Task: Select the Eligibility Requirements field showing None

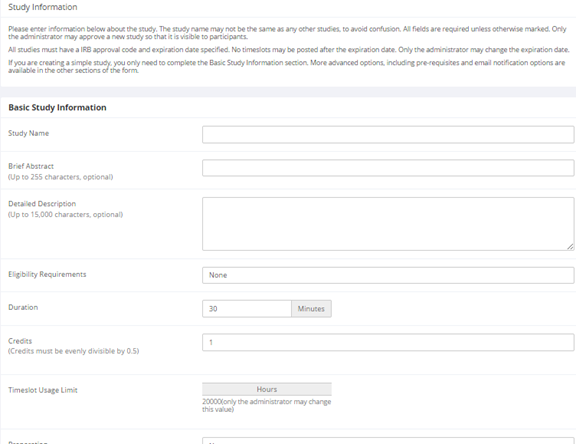Action: click(x=388, y=275)
